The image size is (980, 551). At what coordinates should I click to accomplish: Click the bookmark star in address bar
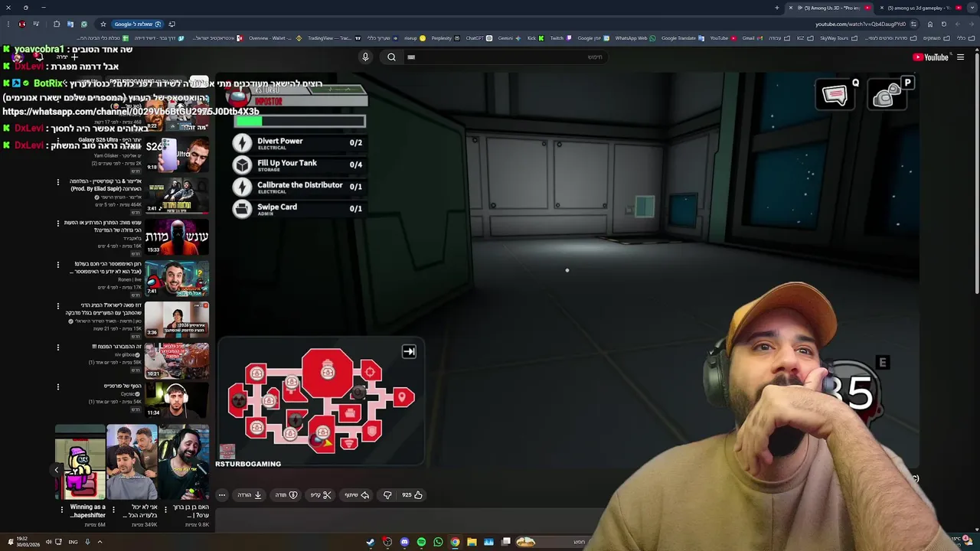click(x=103, y=24)
